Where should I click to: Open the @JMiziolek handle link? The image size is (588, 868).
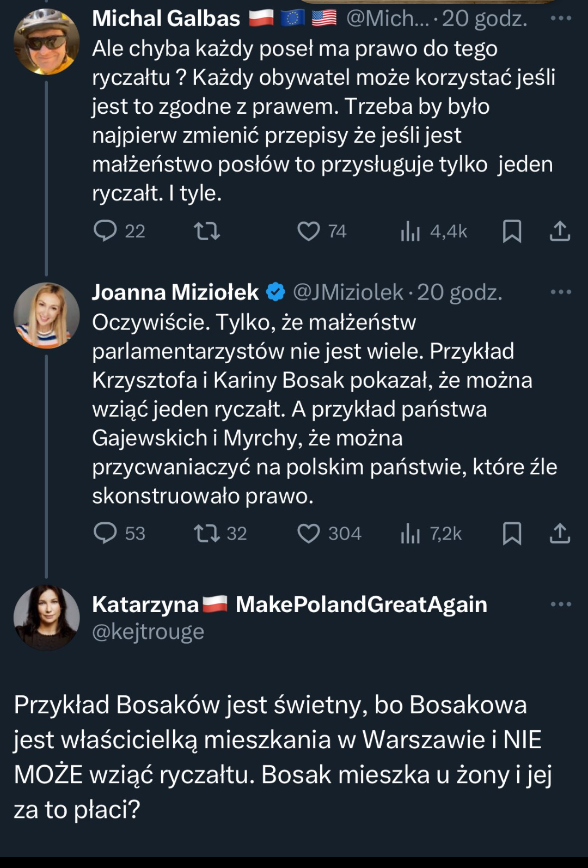tap(348, 292)
